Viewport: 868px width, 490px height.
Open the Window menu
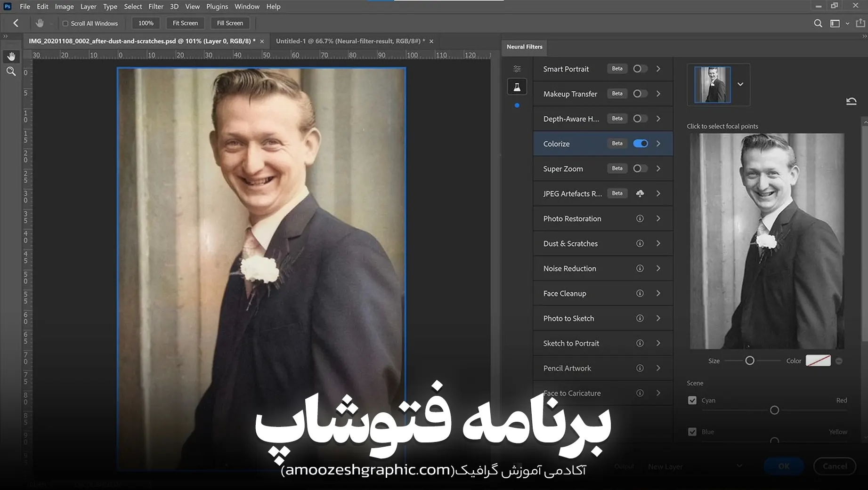247,7
